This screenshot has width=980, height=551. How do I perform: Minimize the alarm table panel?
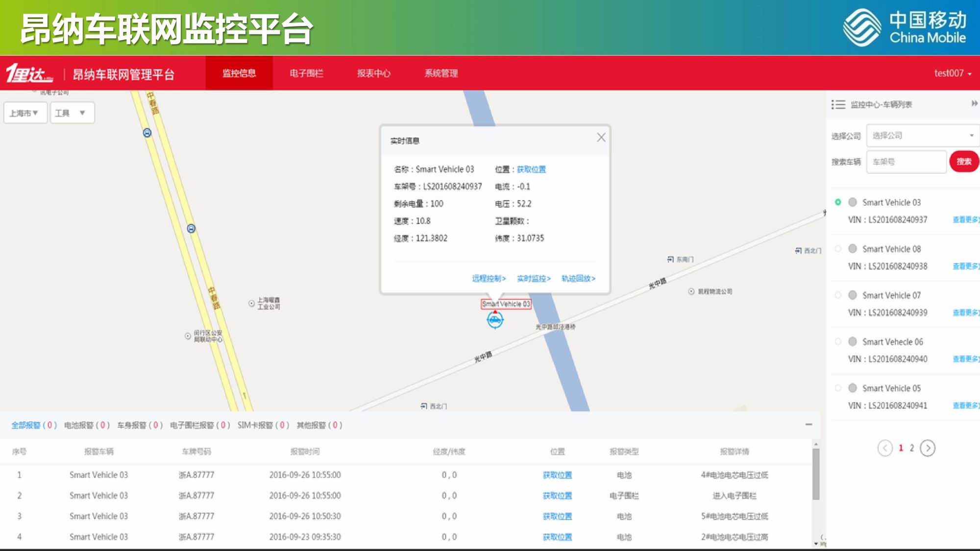tap(808, 425)
